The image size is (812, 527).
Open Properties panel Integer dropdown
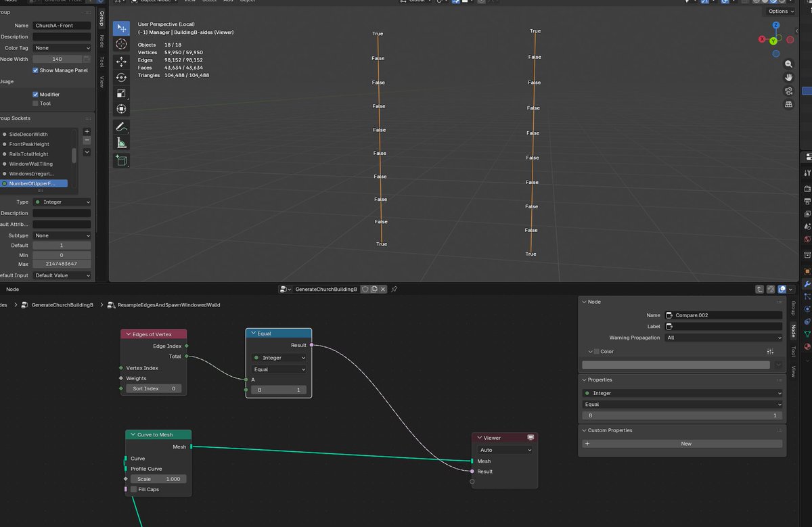click(x=683, y=393)
